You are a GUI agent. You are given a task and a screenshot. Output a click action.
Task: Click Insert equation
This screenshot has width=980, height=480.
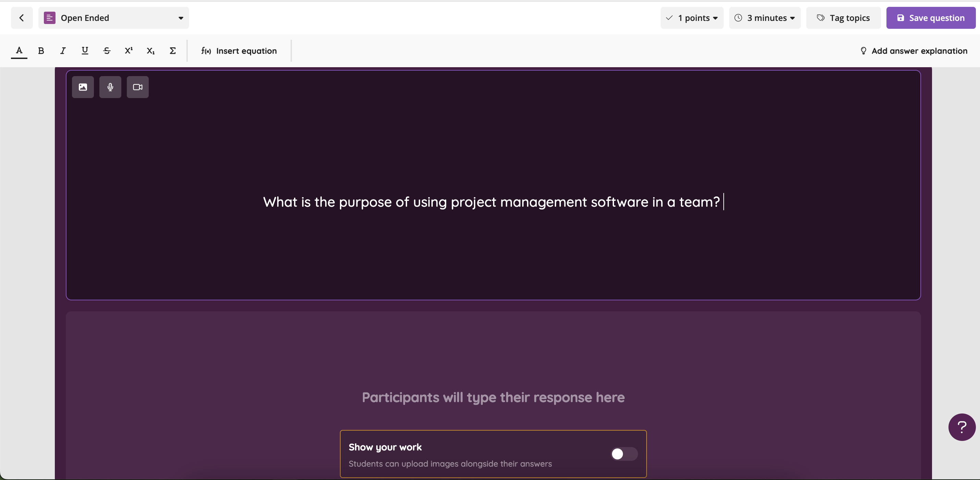239,51
